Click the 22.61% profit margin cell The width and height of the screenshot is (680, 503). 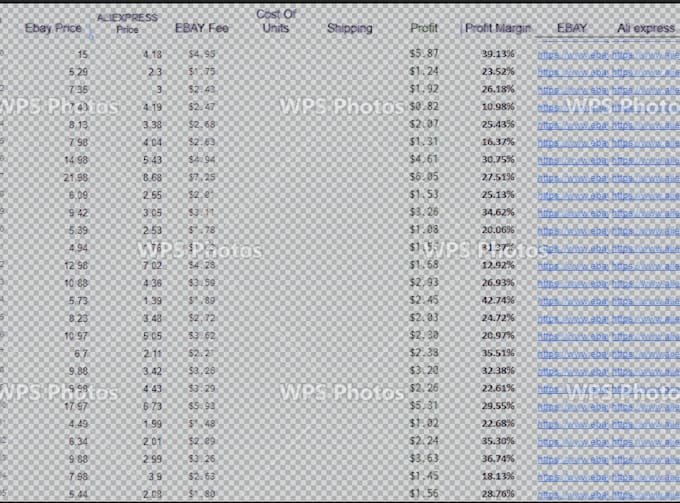[x=498, y=388]
